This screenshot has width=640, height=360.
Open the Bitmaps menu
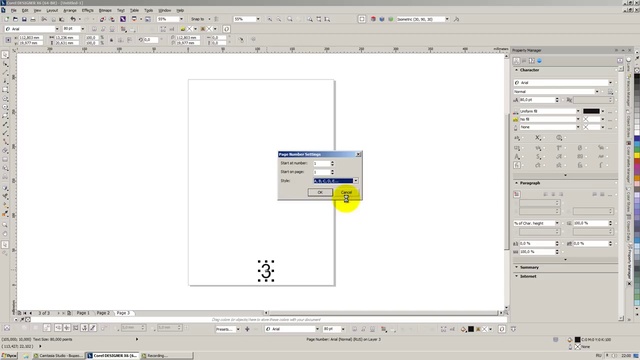(x=105, y=10)
